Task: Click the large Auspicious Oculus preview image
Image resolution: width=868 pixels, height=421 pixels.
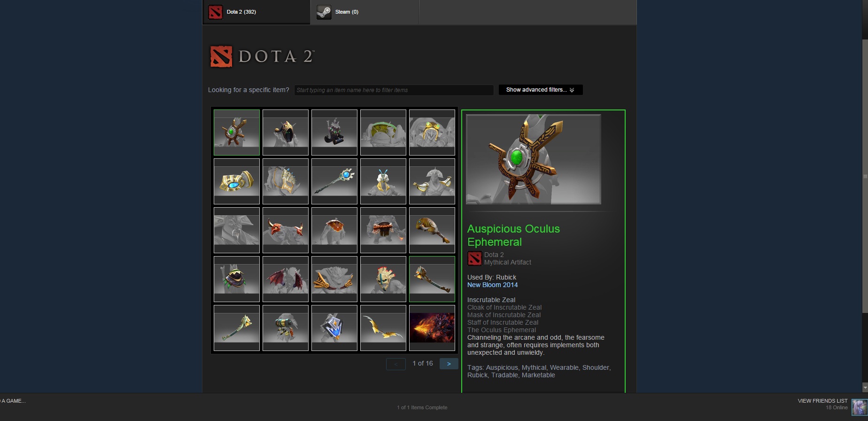Action: [533, 159]
